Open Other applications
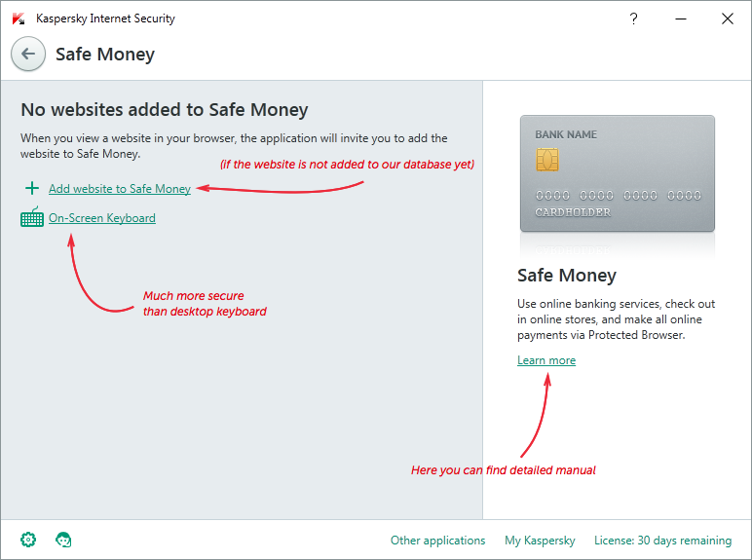 (x=438, y=541)
